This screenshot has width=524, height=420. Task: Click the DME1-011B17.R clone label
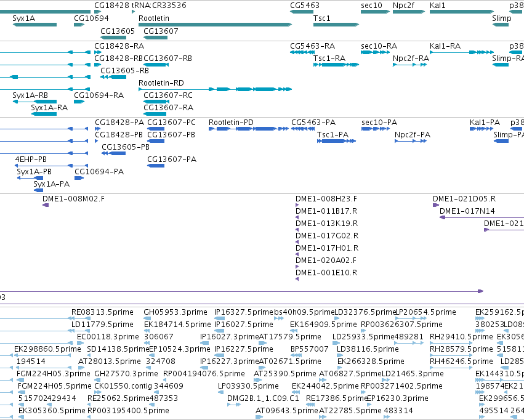point(326,211)
